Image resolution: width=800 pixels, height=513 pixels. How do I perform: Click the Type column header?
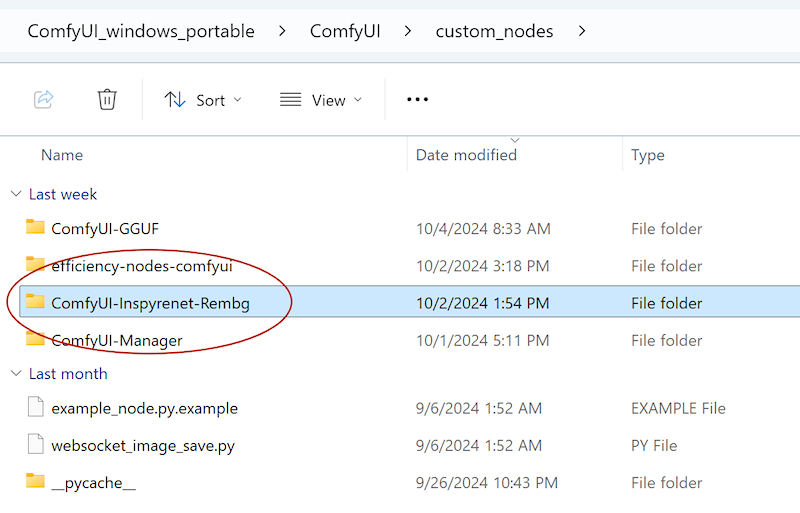[x=648, y=155]
